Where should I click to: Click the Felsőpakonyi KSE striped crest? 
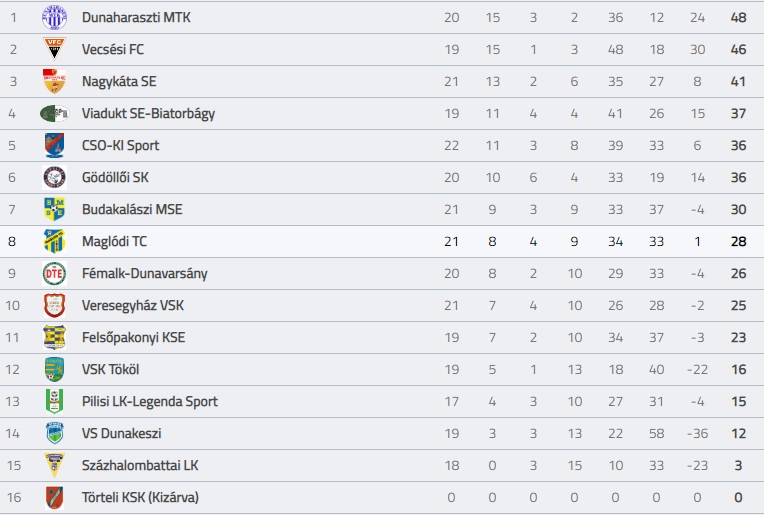click(x=54, y=338)
